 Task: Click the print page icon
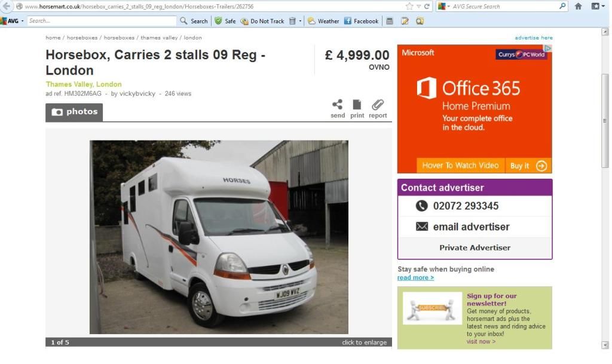pyautogui.click(x=357, y=105)
